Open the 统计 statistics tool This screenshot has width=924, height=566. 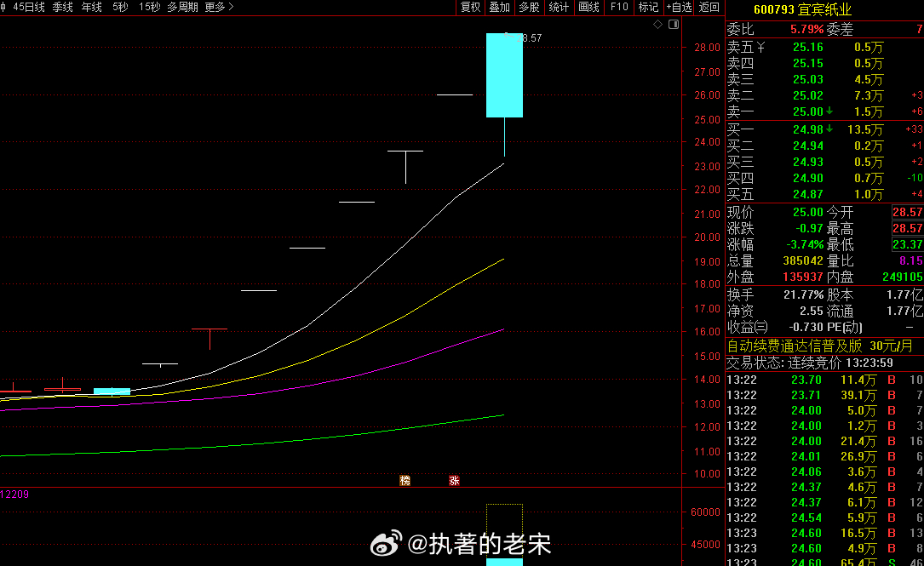(558, 7)
